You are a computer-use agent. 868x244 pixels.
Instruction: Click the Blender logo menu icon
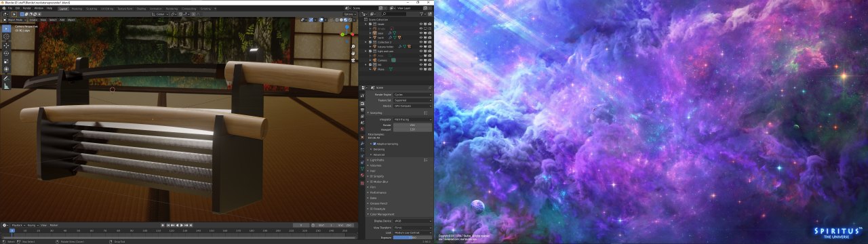(3, 8)
